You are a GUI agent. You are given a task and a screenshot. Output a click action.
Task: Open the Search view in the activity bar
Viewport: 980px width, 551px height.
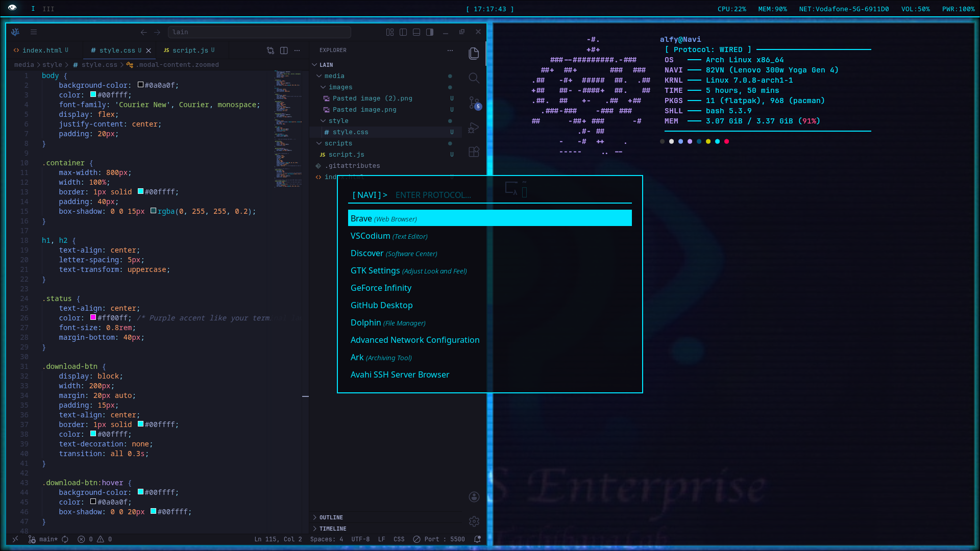[474, 78]
